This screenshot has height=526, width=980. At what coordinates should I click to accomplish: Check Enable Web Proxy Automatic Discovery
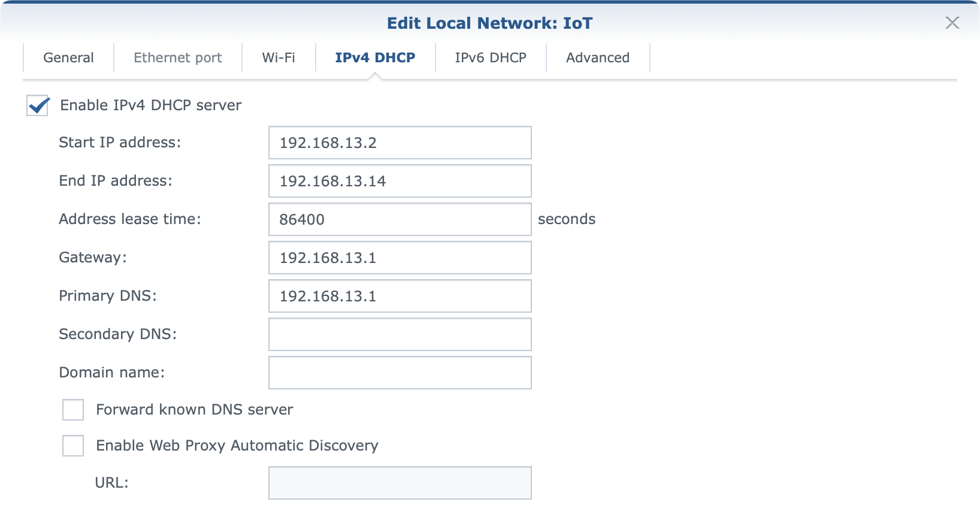pyautogui.click(x=73, y=446)
